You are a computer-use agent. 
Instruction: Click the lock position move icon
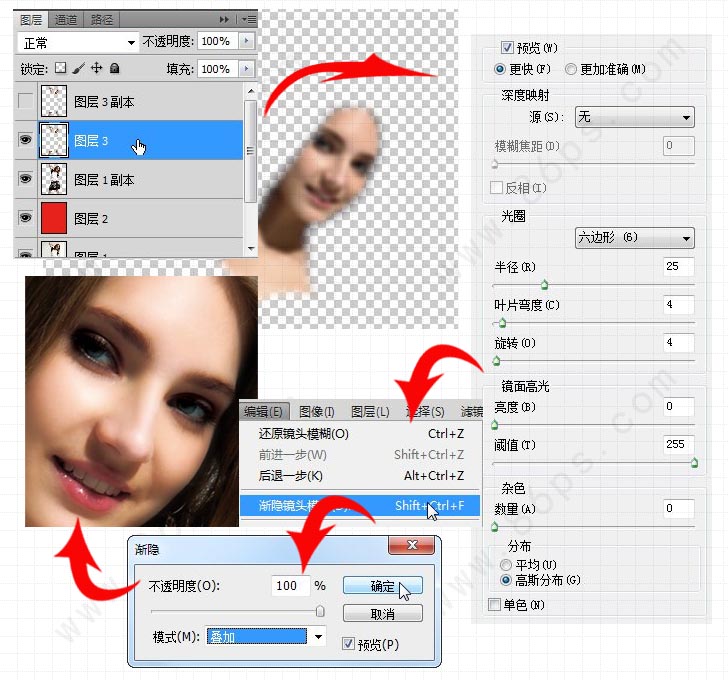(96, 68)
